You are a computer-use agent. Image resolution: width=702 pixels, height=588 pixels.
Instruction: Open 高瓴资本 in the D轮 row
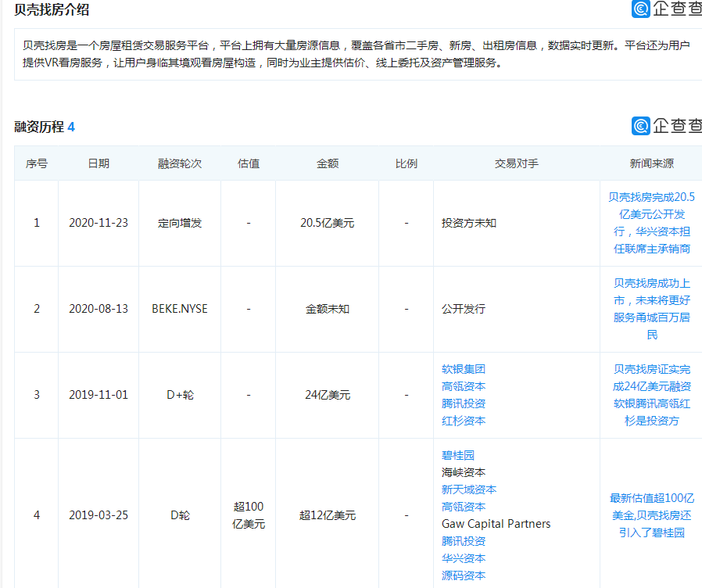(464, 507)
